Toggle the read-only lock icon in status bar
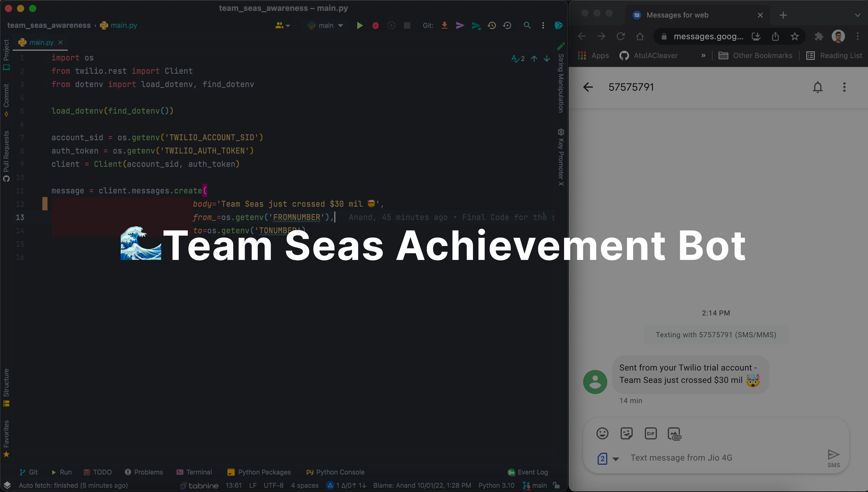 click(556, 485)
